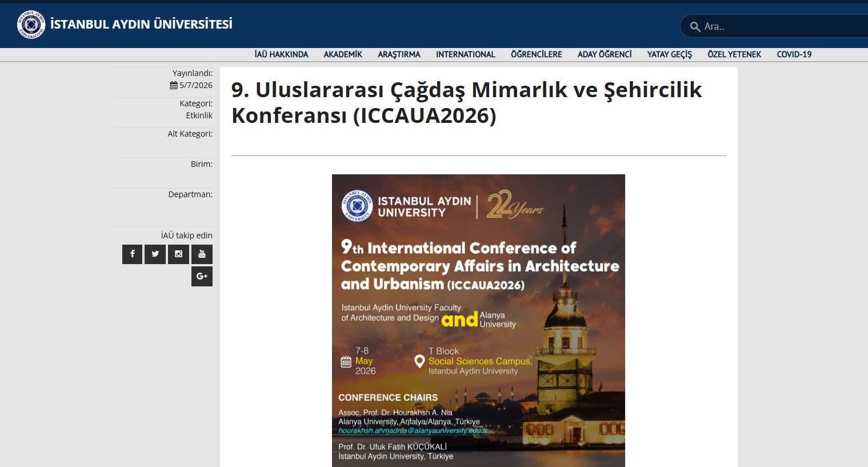Expand the ARAŞTIRMA menu

tap(399, 54)
